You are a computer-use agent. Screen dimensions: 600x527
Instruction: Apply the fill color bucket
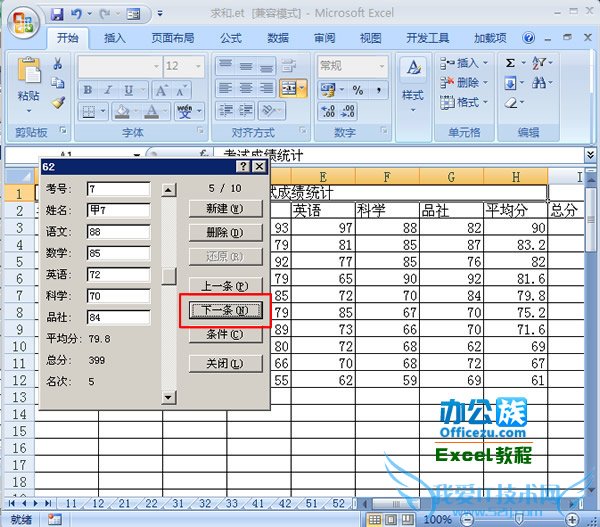click(x=122, y=111)
